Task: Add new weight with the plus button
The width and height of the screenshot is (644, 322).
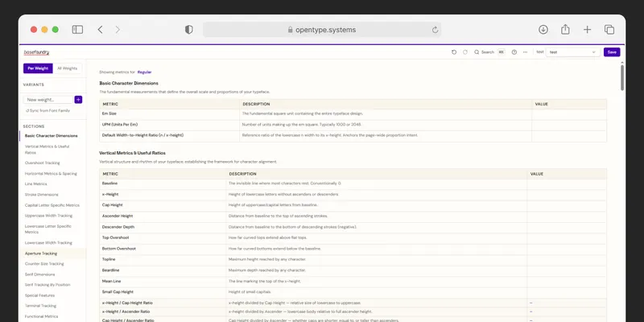Action: pos(78,99)
